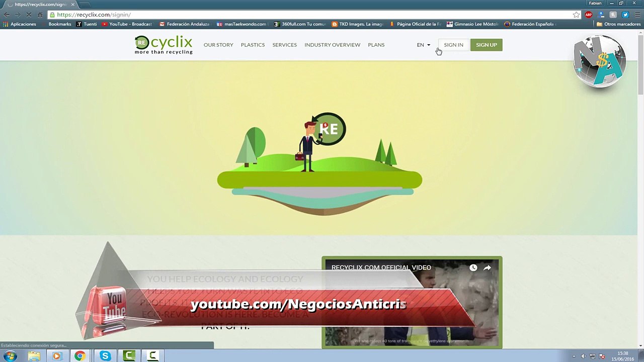Click the share arrow icon on video
This screenshot has height=362, width=644.
pos(487,267)
